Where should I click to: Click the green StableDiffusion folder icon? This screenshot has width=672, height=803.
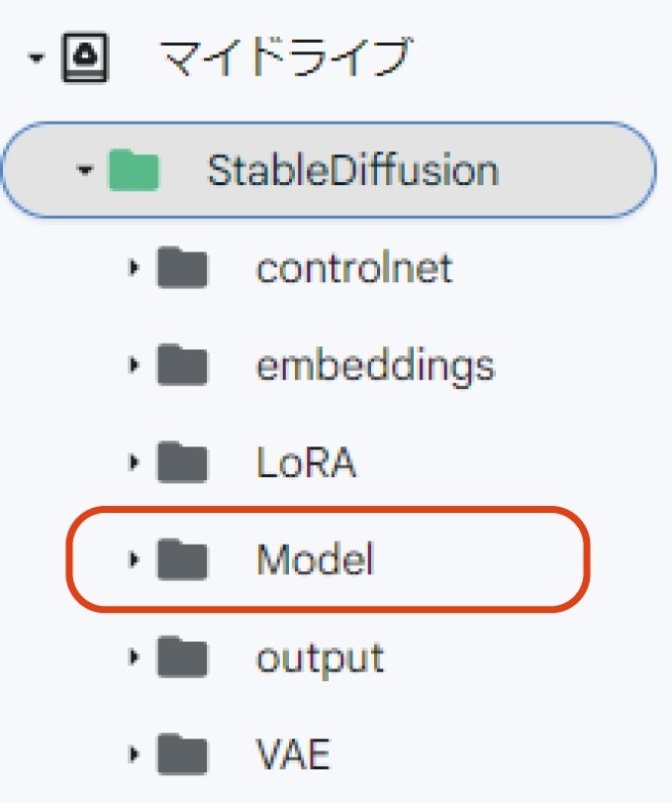134,170
